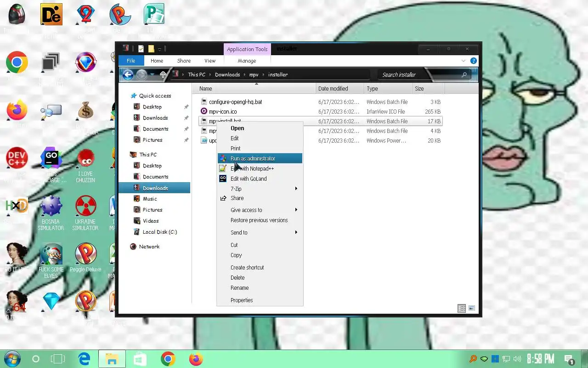
Task: Select Restore previous versions
Action: (260, 220)
